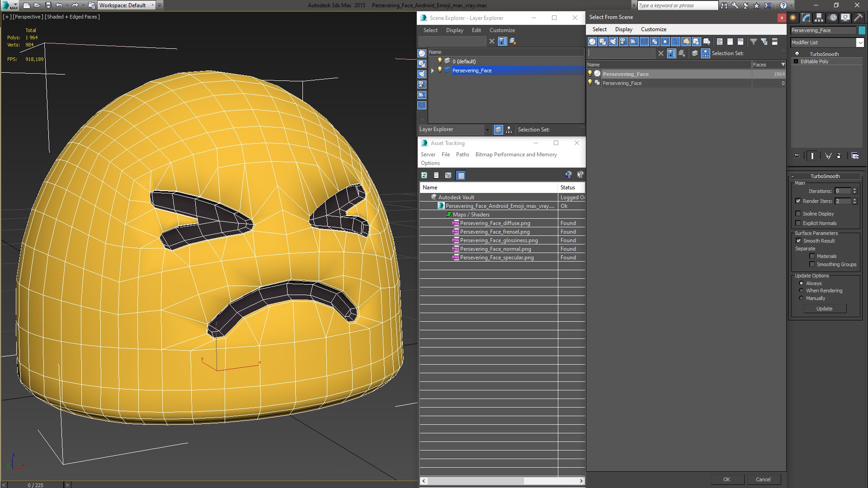
Task: Click Undo arrow in quick access toolbar
Action: 59,5
